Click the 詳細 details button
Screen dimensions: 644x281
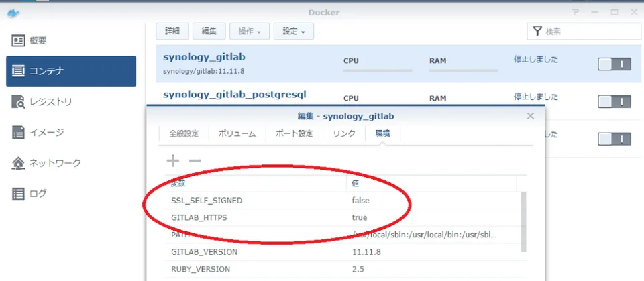click(172, 32)
